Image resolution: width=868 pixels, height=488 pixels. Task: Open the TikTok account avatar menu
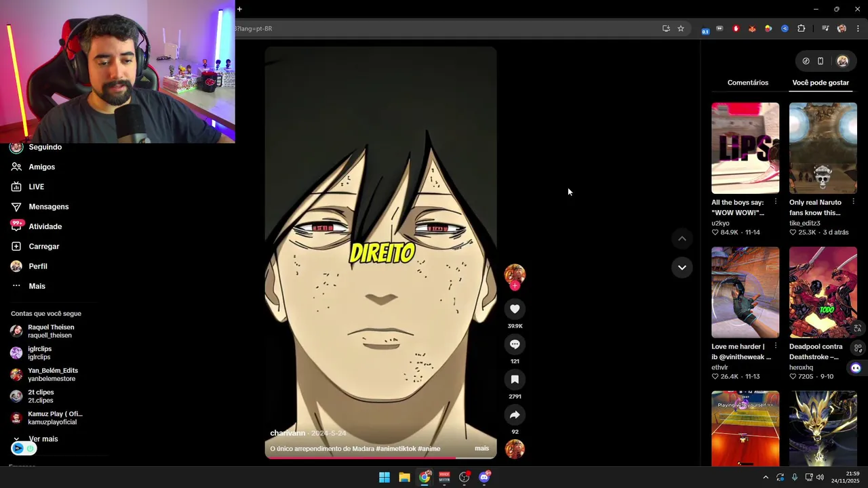[x=842, y=61]
